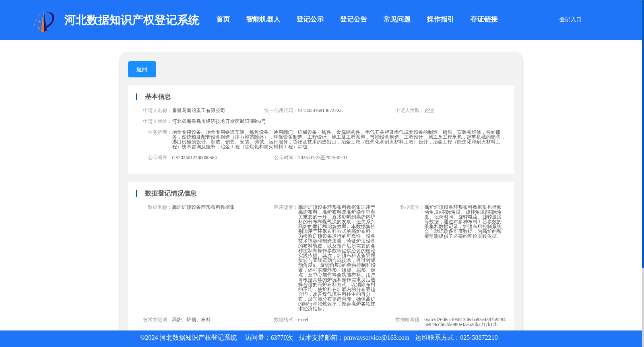The width and height of the screenshot is (644, 347).
Task: Select publication number GS2025012200000584
Action: coord(194,158)
